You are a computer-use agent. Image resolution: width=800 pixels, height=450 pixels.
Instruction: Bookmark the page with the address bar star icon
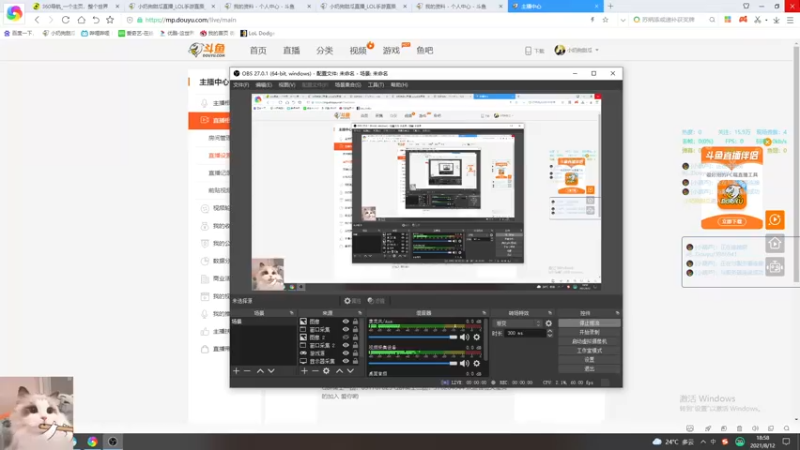(x=605, y=20)
